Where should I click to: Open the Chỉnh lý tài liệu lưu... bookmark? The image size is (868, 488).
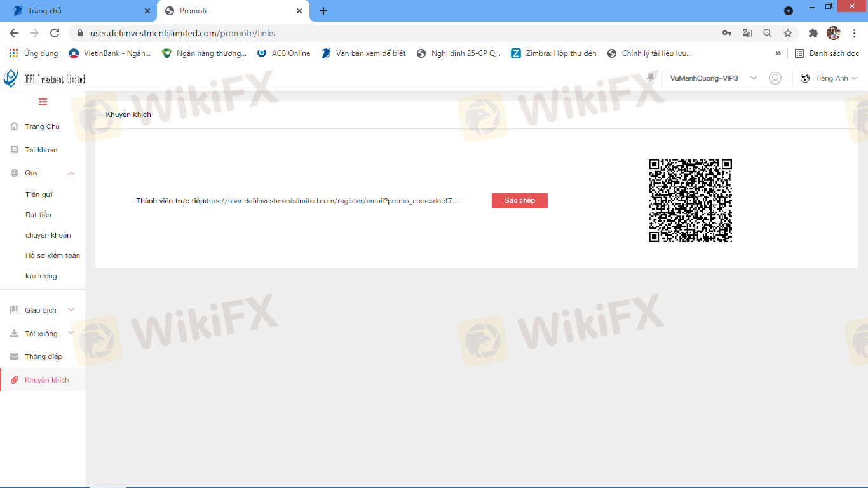click(650, 53)
